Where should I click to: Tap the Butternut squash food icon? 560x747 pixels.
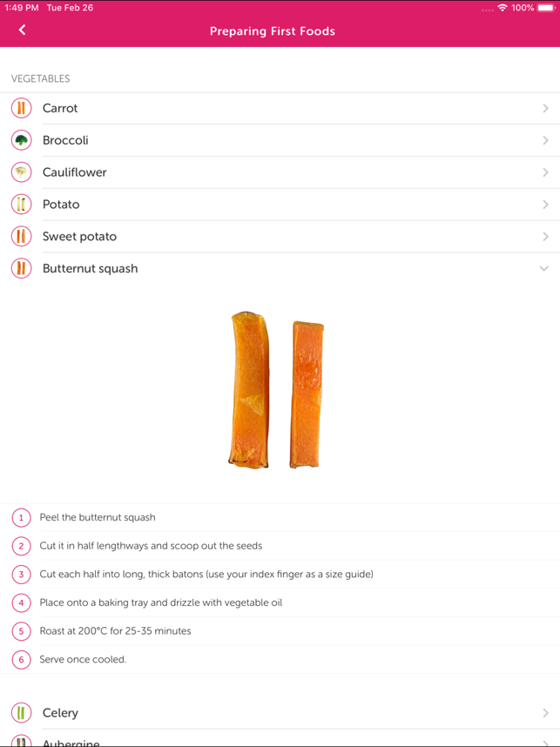pyautogui.click(x=22, y=268)
